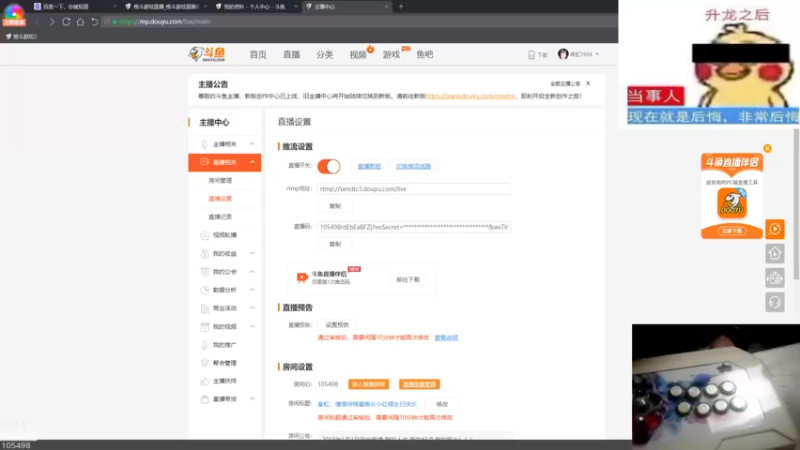The height and width of the screenshot is (450, 800).
Task: Click the 直播带货 shopping bag icon
Action: (205, 399)
